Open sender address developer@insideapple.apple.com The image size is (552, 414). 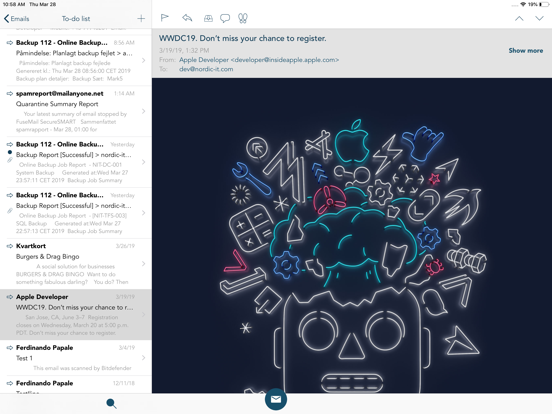[259, 60]
